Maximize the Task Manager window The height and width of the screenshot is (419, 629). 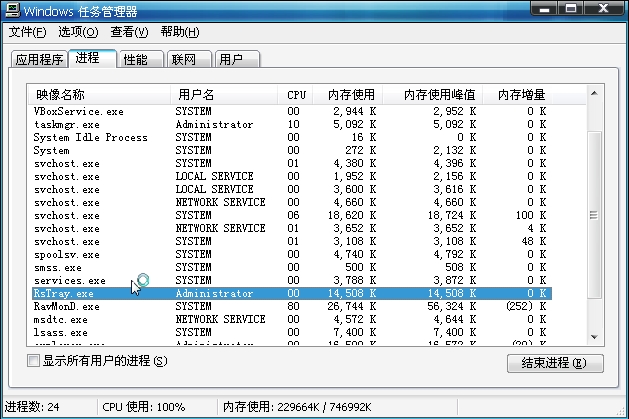pos(570,8)
